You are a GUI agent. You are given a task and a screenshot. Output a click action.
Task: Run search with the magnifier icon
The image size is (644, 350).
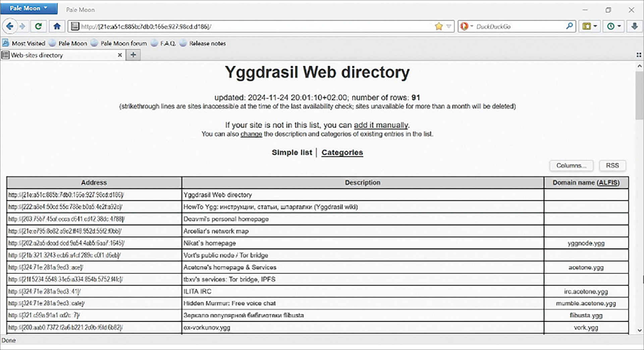(570, 26)
